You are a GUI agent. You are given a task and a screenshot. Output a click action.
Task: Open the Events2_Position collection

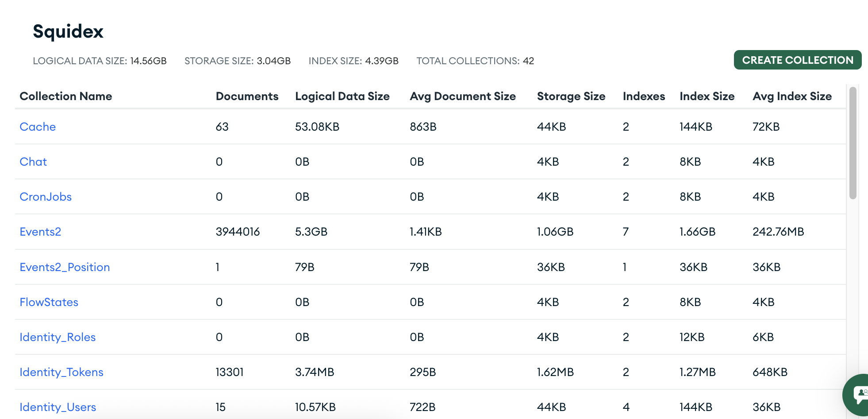(65, 267)
